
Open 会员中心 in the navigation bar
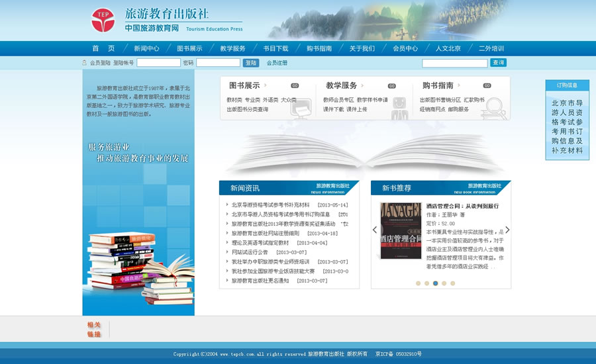(405, 48)
